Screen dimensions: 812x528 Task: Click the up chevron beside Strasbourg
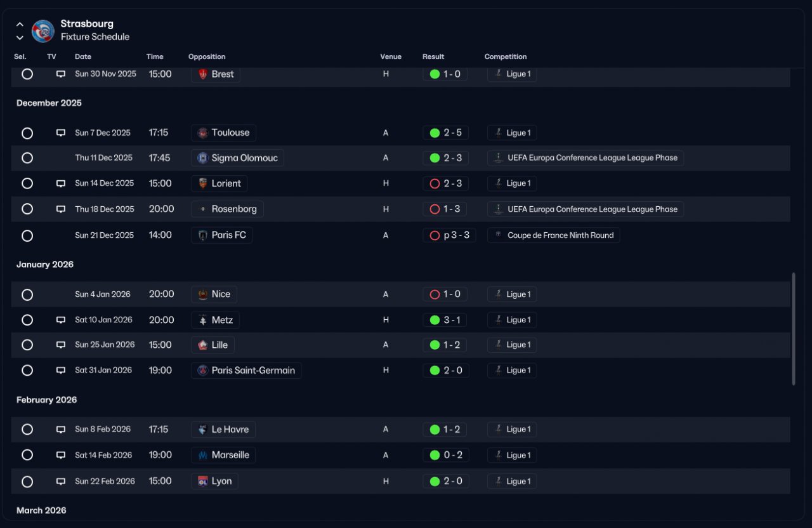coord(20,24)
